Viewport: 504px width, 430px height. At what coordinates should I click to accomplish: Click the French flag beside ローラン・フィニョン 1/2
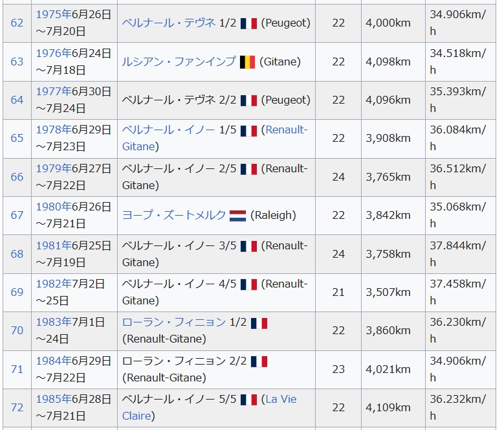(x=259, y=322)
